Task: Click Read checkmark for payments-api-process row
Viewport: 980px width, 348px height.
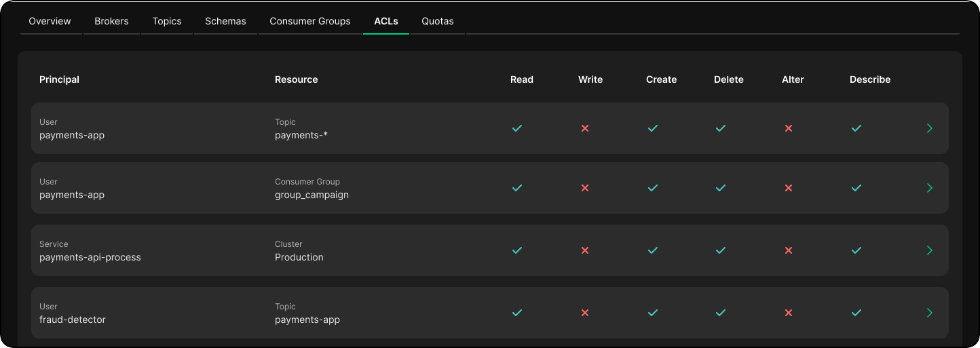Action: pos(517,250)
